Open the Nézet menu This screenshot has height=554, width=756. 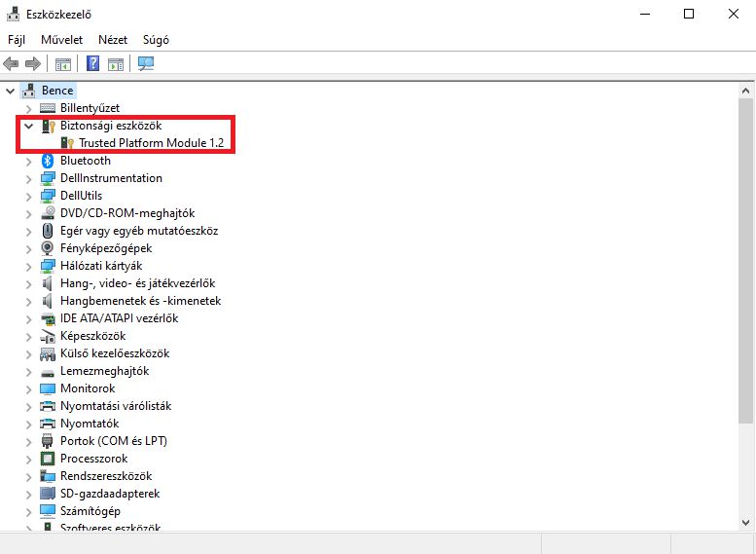113,40
